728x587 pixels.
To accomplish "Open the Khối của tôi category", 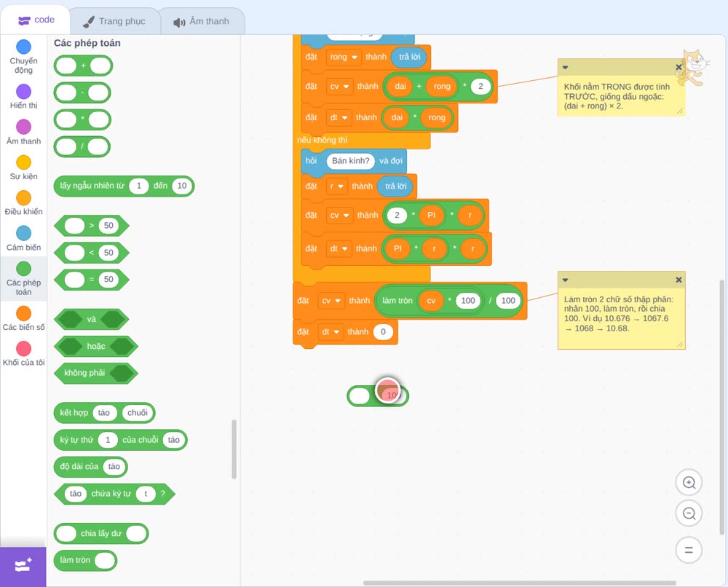I will pyautogui.click(x=24, y=353).
